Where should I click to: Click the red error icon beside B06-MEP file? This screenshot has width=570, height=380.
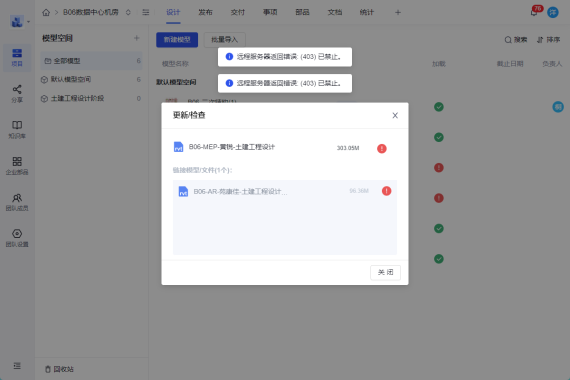click(382, 148)
